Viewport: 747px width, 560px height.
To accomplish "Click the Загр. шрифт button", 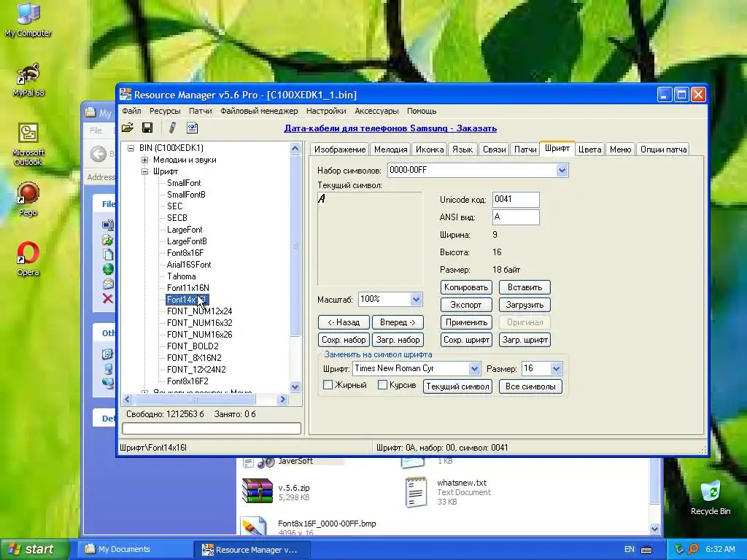I will point(525,340).
